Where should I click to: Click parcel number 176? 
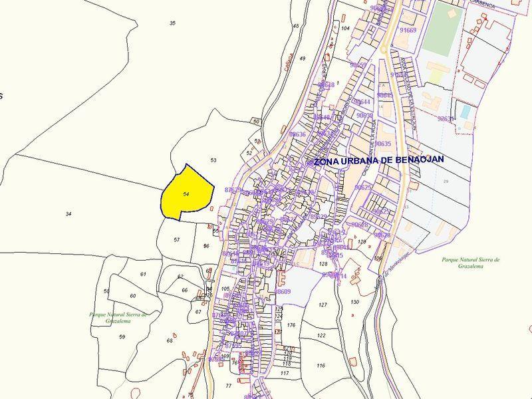(291, 325)
